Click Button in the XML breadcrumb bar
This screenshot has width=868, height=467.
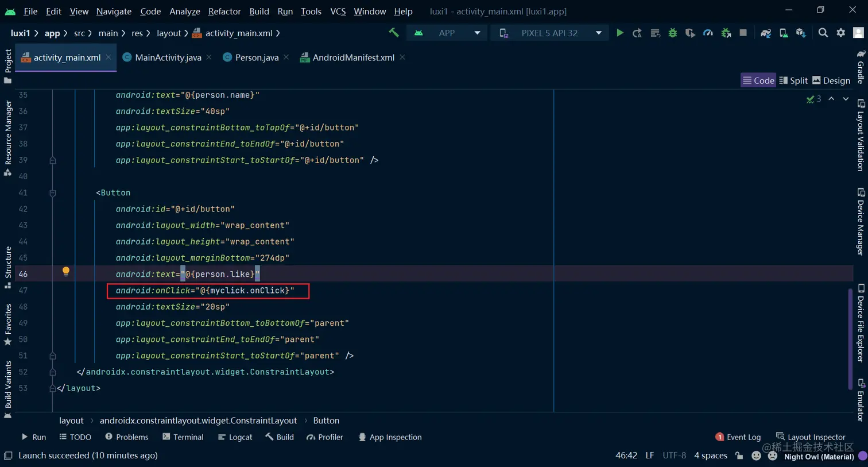(326, 420)
